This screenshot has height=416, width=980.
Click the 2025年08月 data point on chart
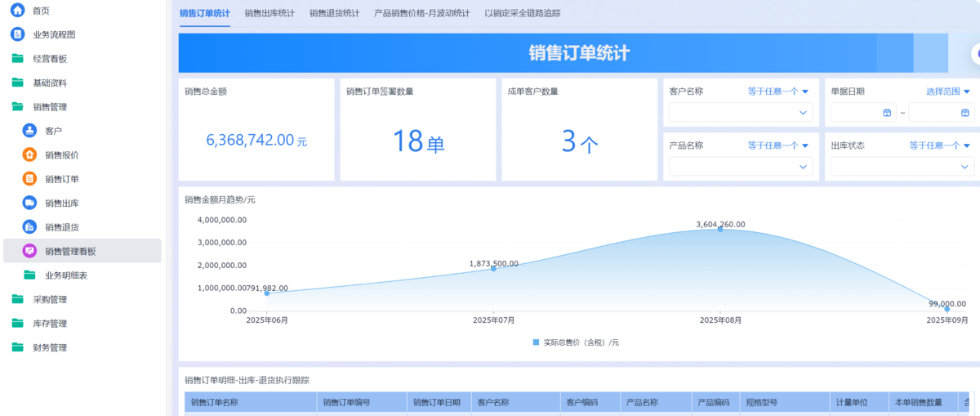[720, 229]
